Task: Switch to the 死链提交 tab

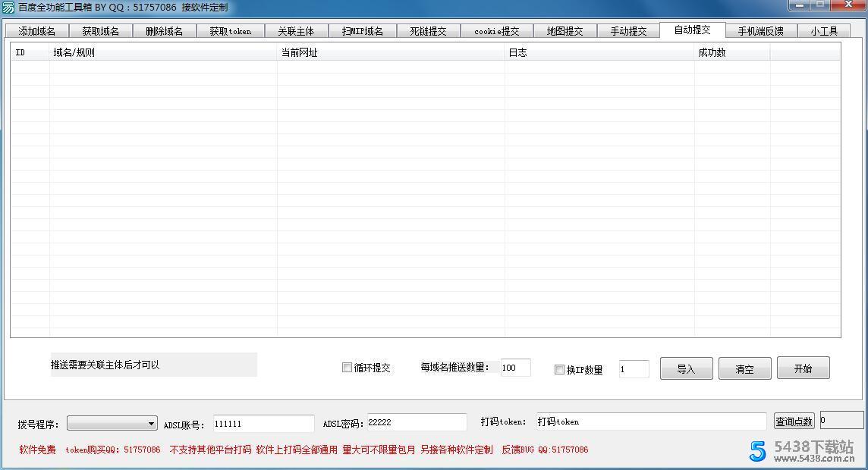Action: coord(429,31)
